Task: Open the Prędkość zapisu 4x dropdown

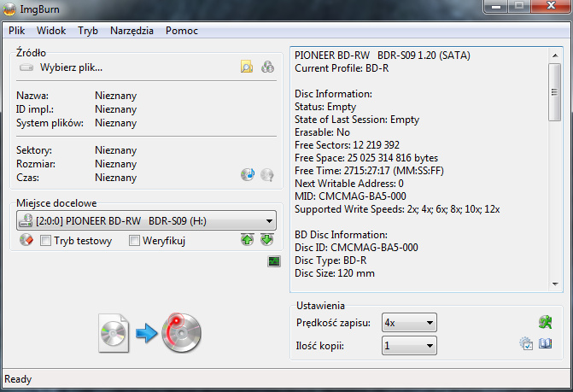Action: coord(409,323)
